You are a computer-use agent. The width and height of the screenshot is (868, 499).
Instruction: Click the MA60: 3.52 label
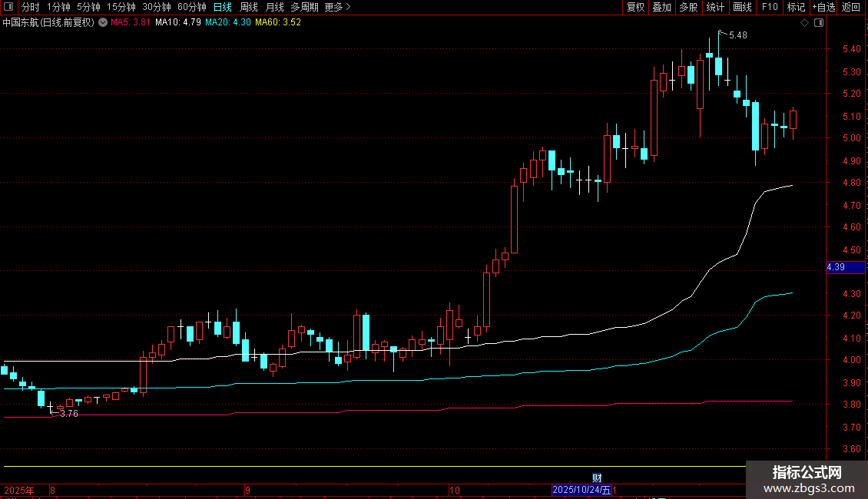point(278,23)
